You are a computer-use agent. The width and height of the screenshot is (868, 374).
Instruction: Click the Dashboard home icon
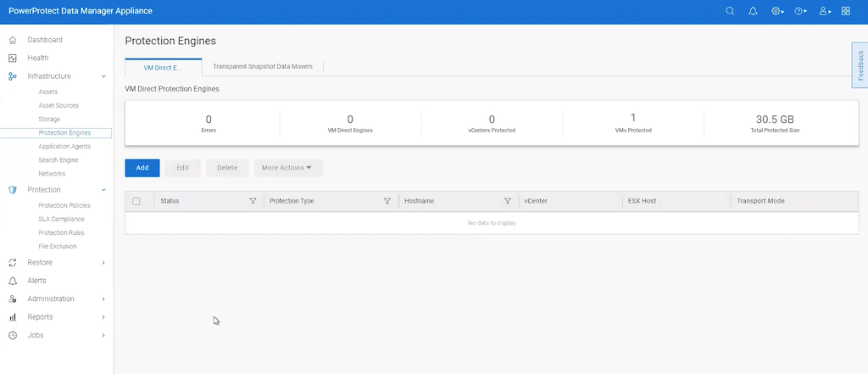[13, 40]
